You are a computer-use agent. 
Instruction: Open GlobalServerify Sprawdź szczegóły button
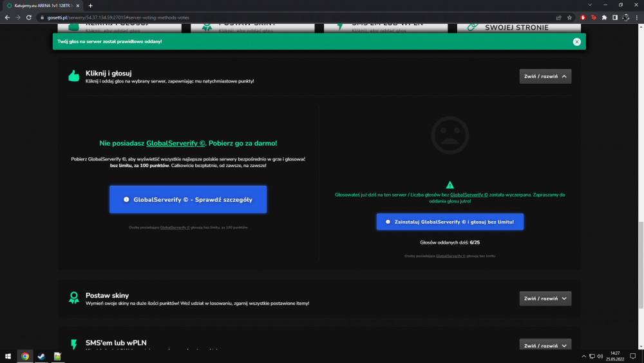tap(187, 199)
